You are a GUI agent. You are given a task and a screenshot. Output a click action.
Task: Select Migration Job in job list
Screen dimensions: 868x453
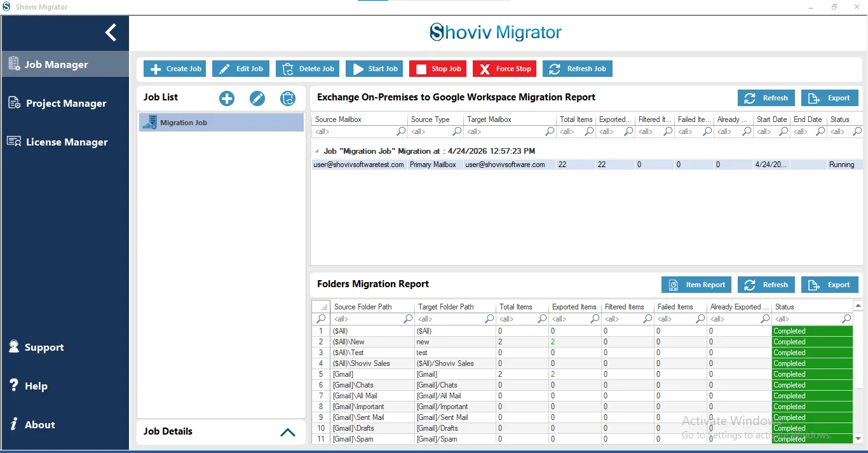click(x=221, y=123)
